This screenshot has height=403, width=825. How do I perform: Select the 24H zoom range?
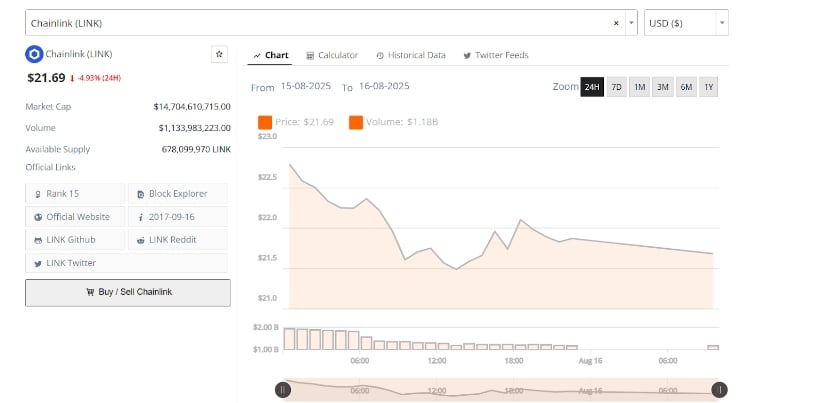(x=592, y=87)
